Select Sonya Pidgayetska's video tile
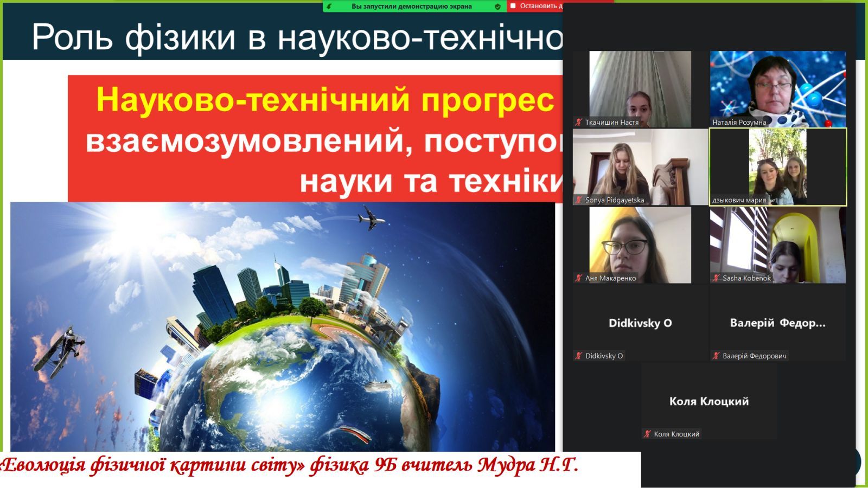The image size is (868, 488). click(x=640, y=165)
